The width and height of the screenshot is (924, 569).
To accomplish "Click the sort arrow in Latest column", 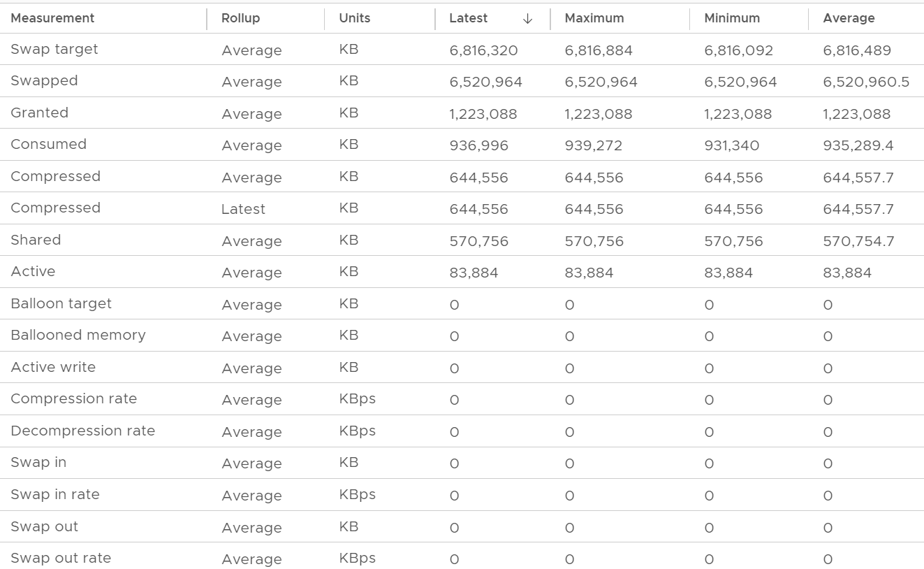I will click(x=527, y=19).
